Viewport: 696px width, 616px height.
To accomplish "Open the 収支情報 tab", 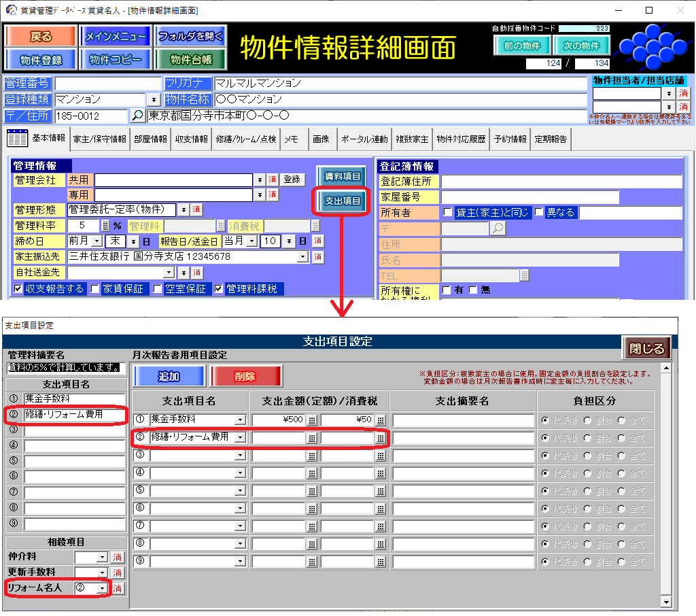I will [191, 139].
